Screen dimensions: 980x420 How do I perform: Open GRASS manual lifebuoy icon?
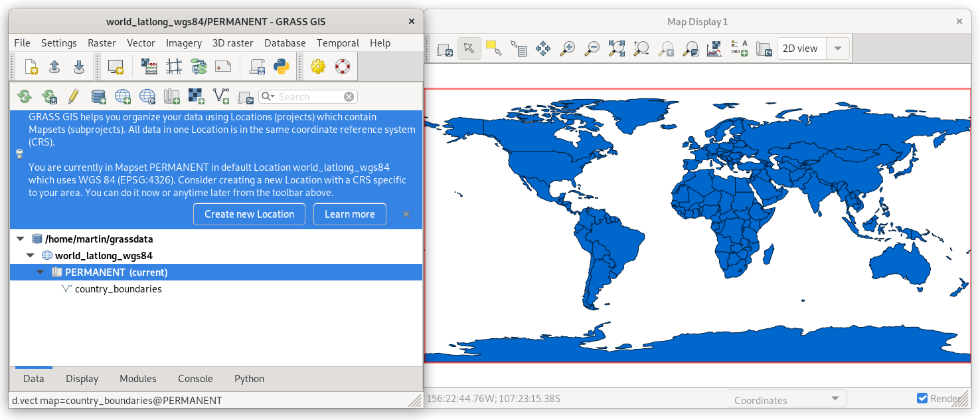pyautogui.click(x=342, y=66)
